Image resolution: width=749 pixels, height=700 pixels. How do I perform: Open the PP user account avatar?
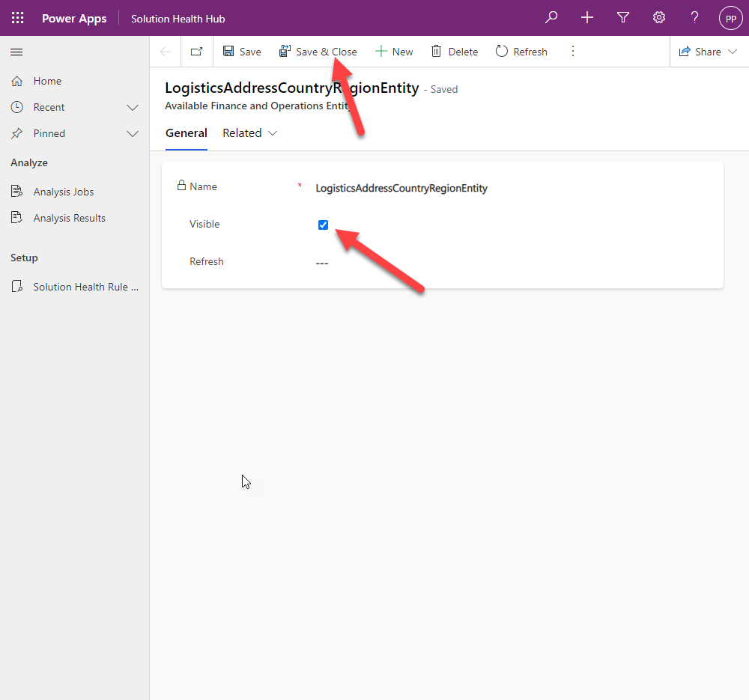[x=730, y=18]
